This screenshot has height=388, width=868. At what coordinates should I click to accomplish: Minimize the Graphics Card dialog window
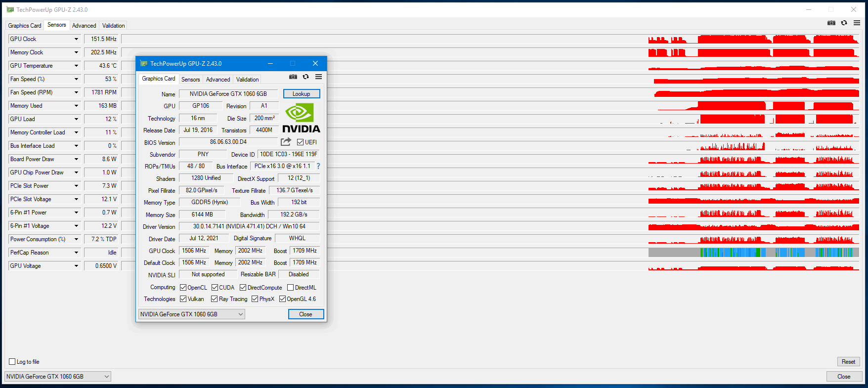tap(270, 63)
